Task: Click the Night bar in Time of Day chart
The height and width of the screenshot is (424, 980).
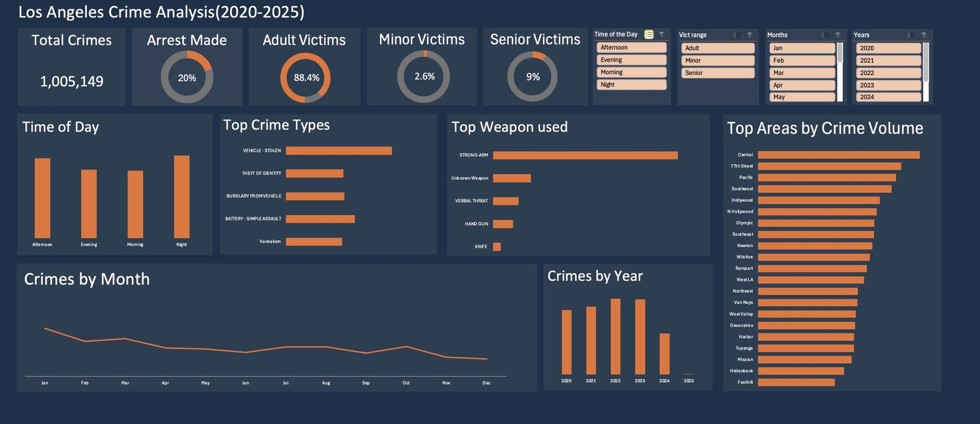Action: (x=182, y=196)
